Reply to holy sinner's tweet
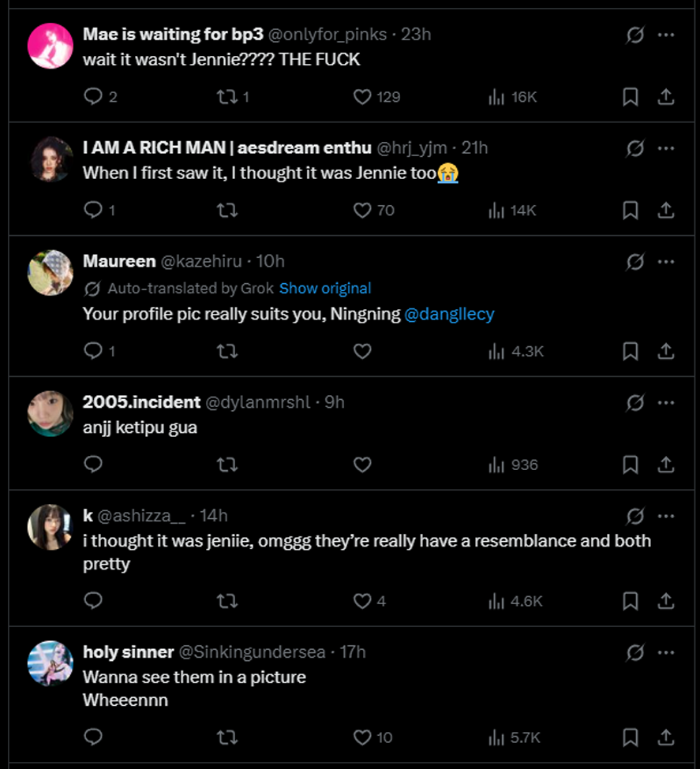 coord(94,737)
